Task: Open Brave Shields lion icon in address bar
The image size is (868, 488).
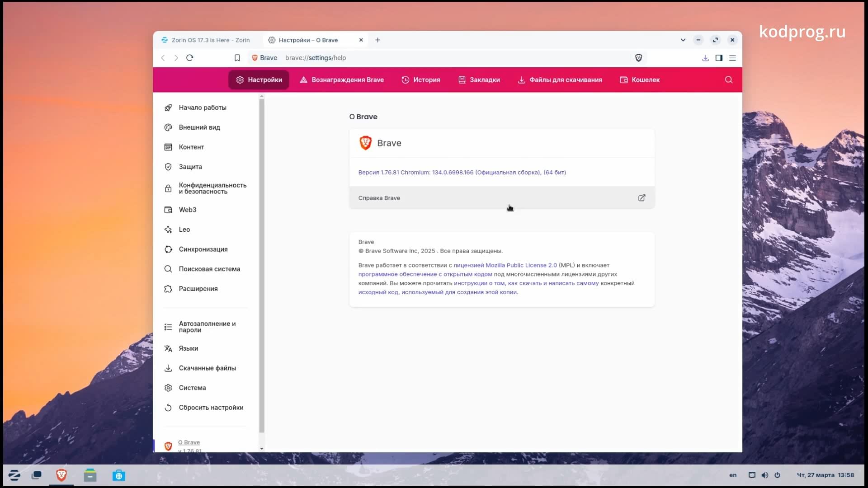Action: point(639,58)
